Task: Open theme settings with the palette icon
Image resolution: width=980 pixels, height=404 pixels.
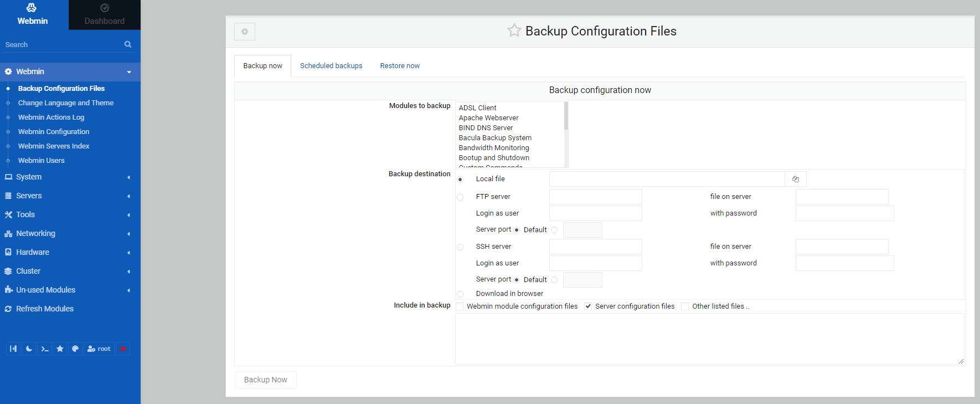Action: pyautogui.click(x=75, y=349)
